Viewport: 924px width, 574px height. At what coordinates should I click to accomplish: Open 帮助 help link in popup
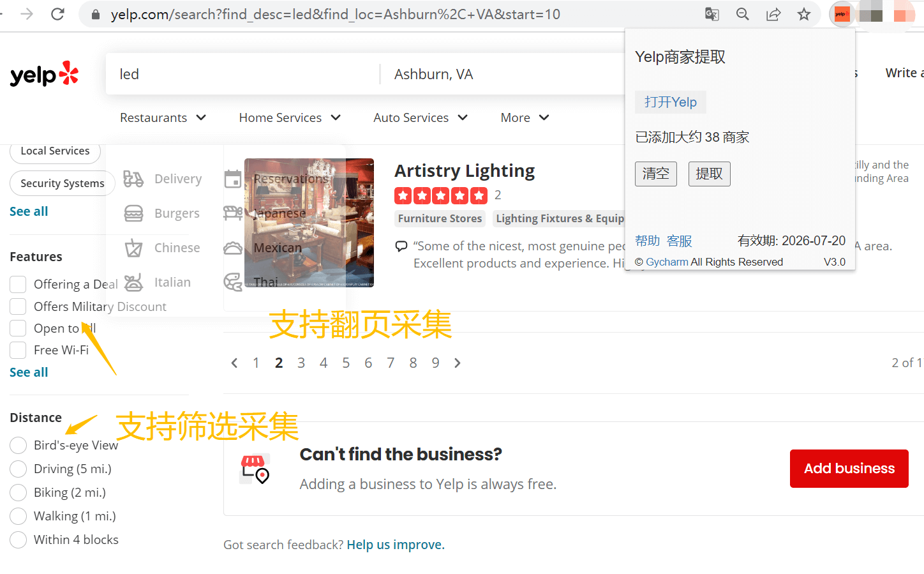pos(648,241)
